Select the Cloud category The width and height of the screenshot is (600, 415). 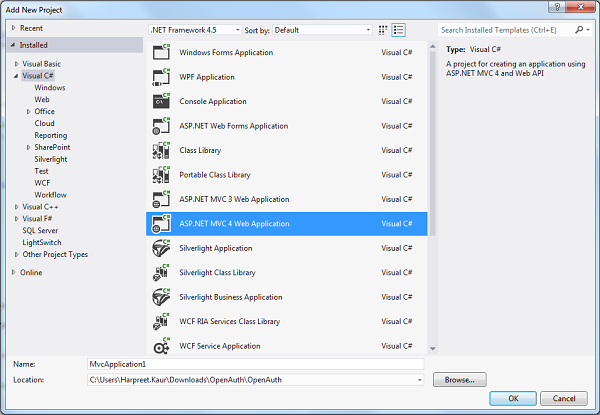tap(44, 123)
